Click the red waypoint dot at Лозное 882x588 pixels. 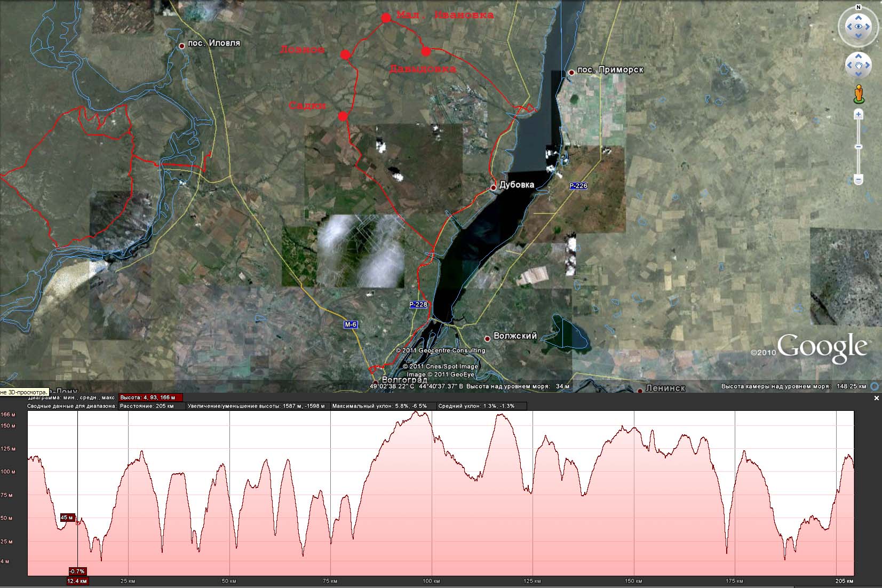tap(345, 54)
